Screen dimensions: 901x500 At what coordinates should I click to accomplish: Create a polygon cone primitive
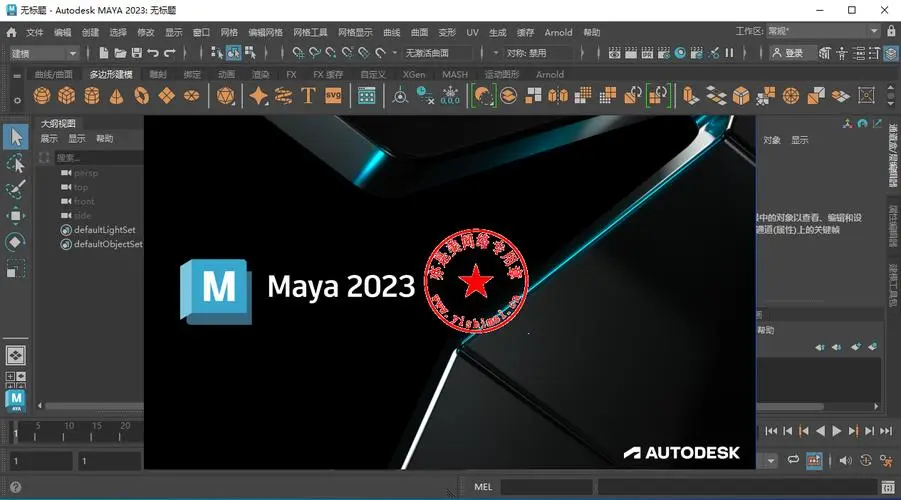(x=117, y=96)
